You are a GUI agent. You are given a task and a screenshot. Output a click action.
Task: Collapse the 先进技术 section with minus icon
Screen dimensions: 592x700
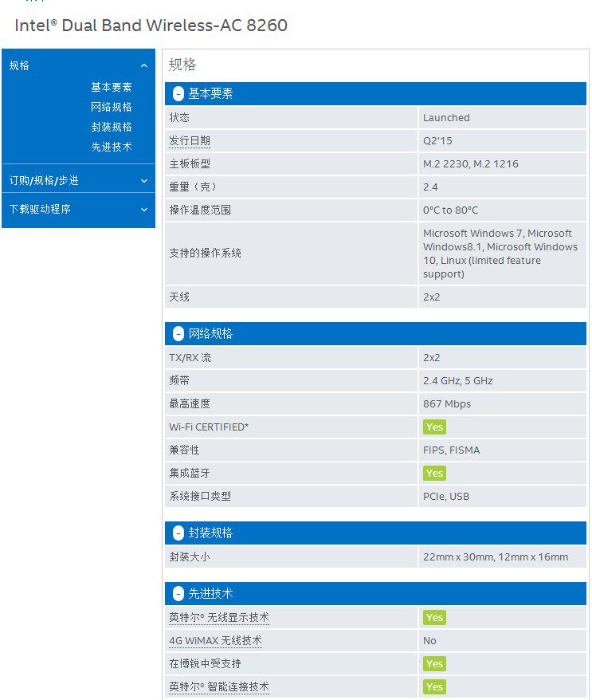(x=178, y=594)
